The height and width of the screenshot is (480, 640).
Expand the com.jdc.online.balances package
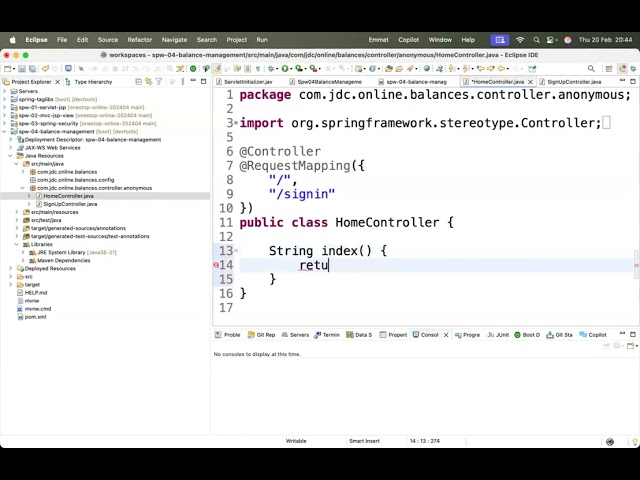click(x=23, y=172)
